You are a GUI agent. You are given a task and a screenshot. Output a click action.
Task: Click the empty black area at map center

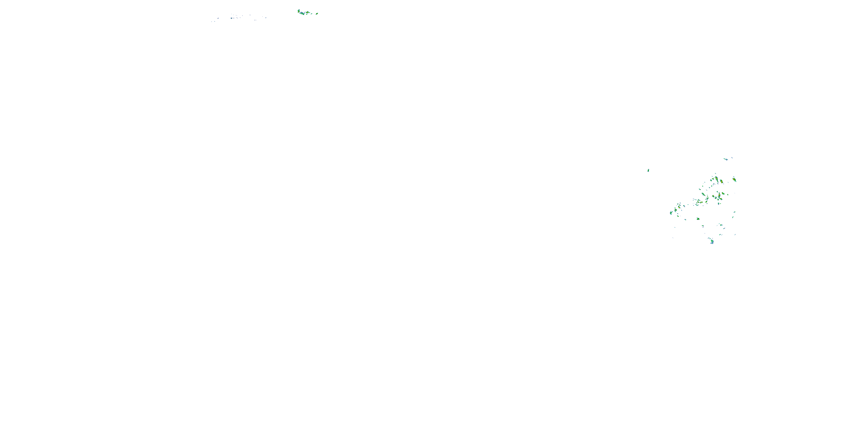[434, 217]
